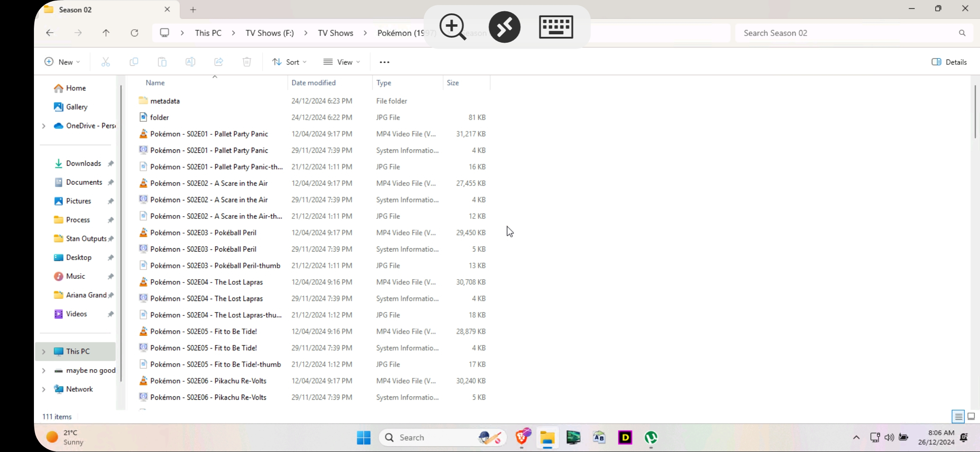980x452 pixels.
Task: Switch to the details list view toggle
Action: [x=958, y=416]
